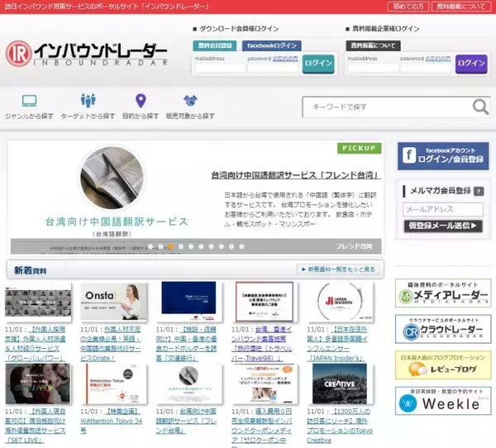Open 販売対象から探す handshake icon
The height and width of the screenshot is (448, 496).
pyautogui.click(x=190, y=101)
